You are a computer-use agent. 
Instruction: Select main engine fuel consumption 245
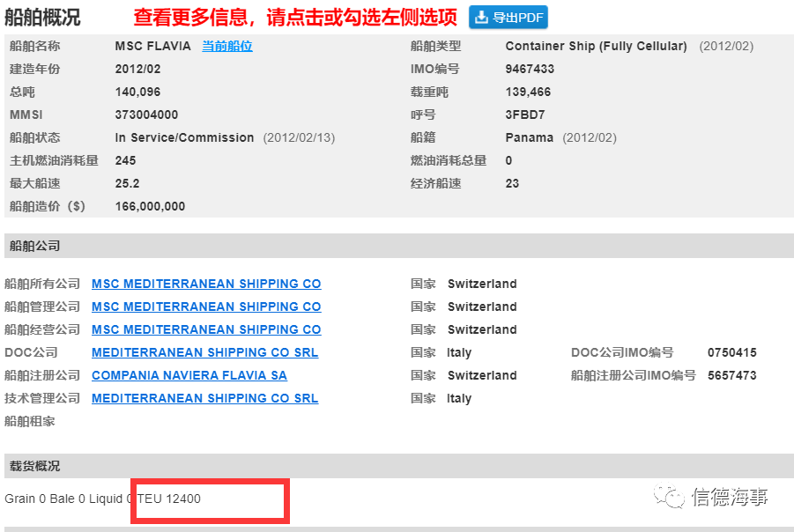click(126, 160)
